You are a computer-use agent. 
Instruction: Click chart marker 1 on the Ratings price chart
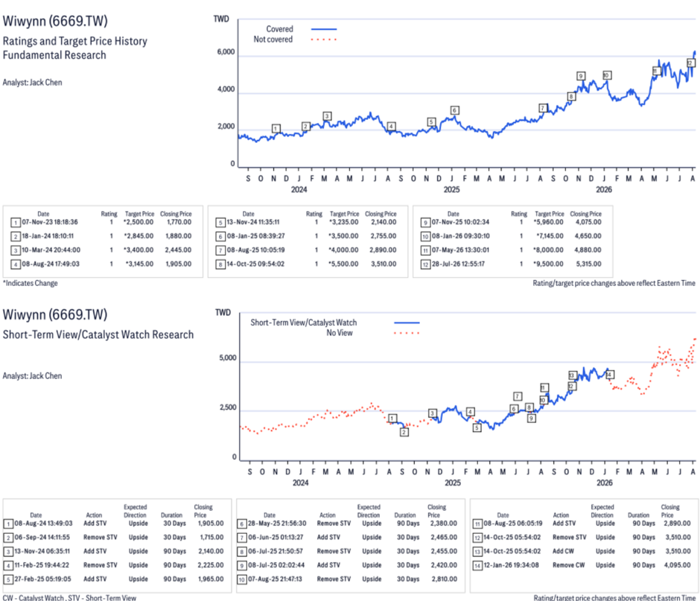pos(276,129)
